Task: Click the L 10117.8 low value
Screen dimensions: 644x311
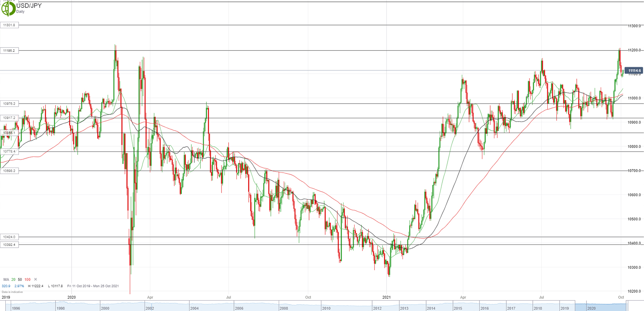Action: pyautogui.click(x=55, y=286)
